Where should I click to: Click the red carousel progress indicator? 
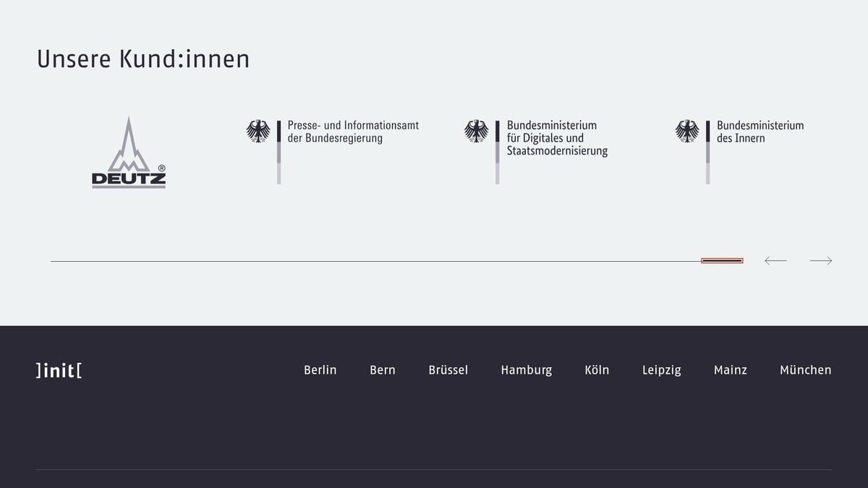pos(721,260)
